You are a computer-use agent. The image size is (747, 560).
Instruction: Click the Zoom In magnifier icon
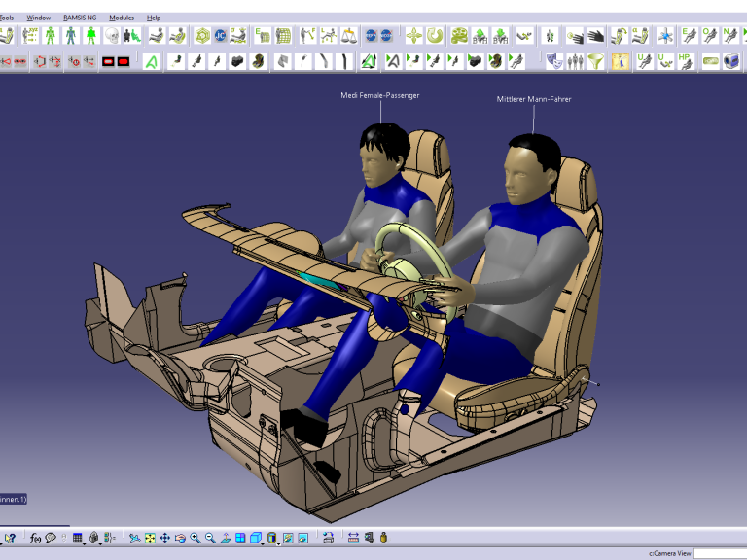point(196,538)
